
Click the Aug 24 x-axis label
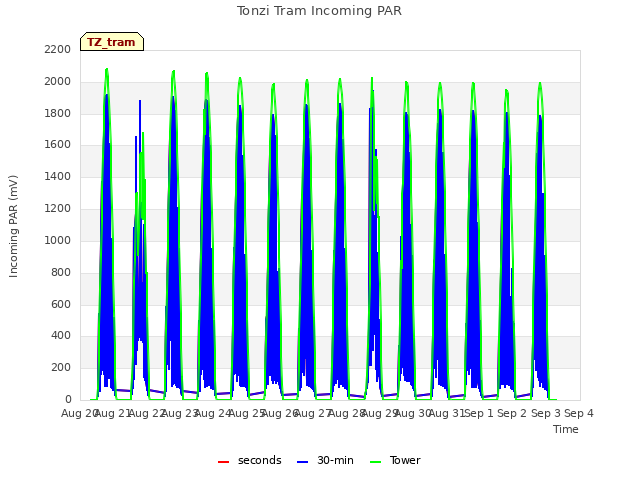click(213, 413)
